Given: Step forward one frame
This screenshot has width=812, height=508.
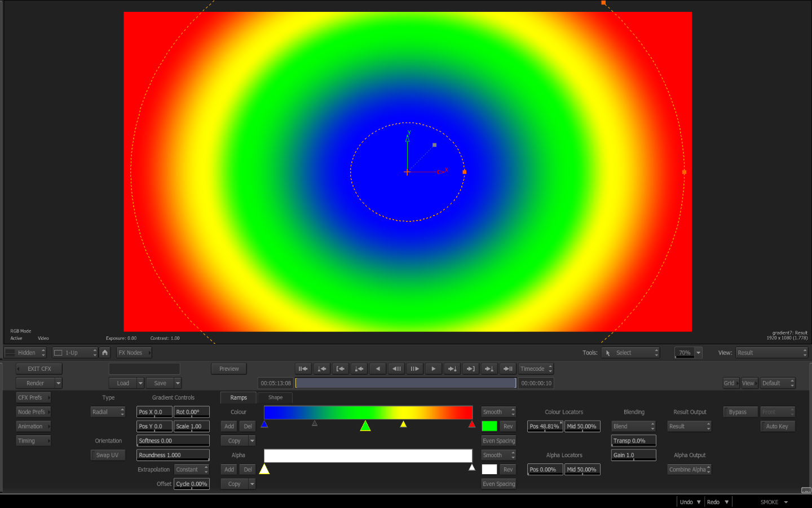Looking at the screenshot, I should 414,369.
